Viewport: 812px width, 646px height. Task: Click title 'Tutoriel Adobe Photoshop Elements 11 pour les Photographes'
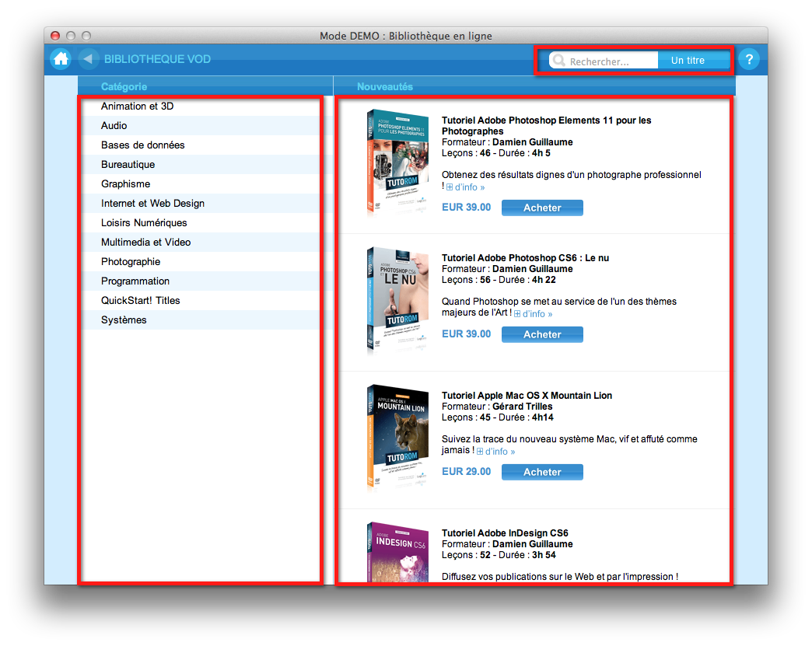(x=546, y=126)
